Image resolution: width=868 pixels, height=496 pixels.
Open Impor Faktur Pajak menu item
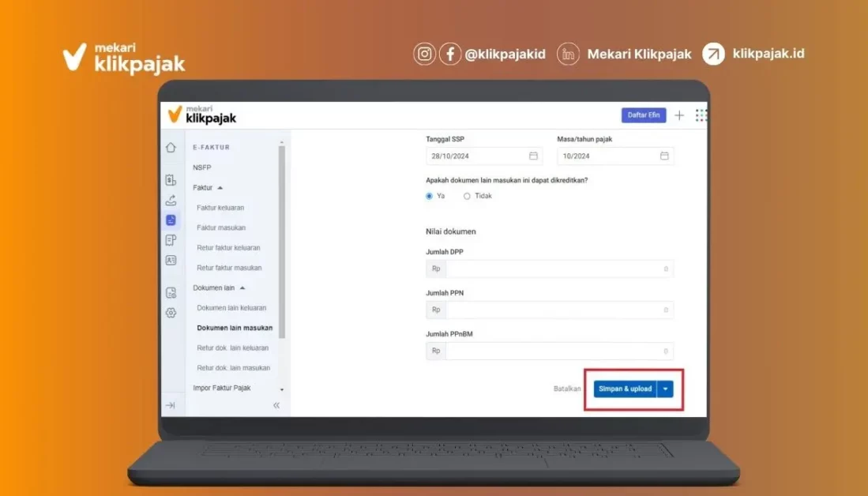221,388
